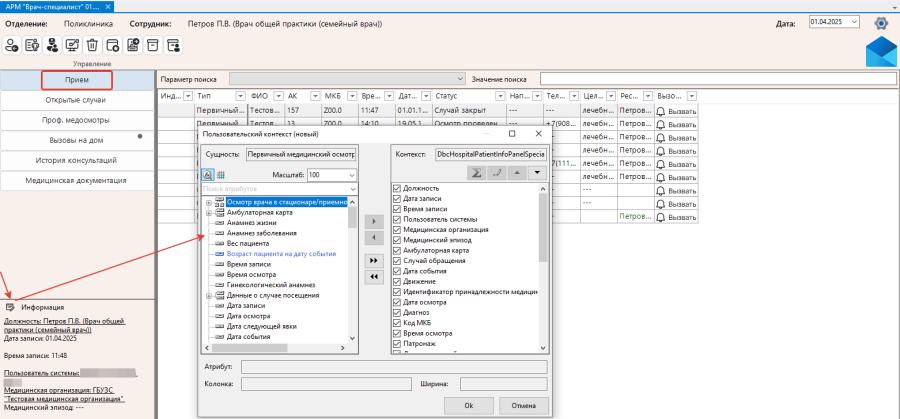Screen dimensions: 900x419
Task: Click the bell icon in first Вызвать row
Action: pos(661,111)
